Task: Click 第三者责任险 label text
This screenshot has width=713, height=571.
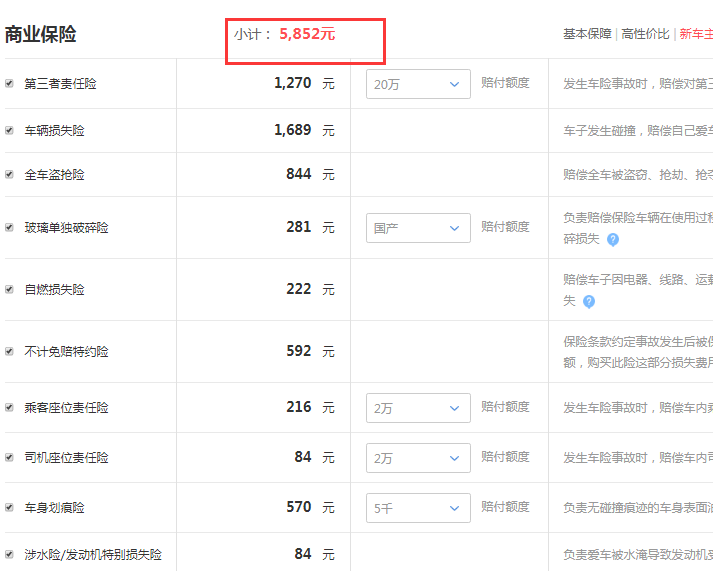Action: pyautogui.click(x=60, y=84)
